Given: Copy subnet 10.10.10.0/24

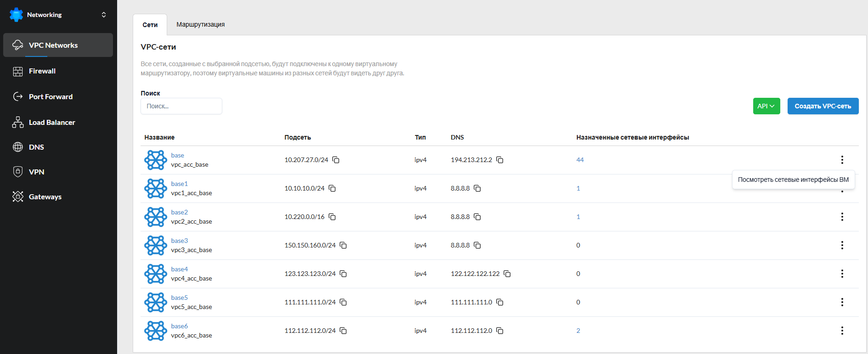Looking at the screenshot, I should (332, 188).
